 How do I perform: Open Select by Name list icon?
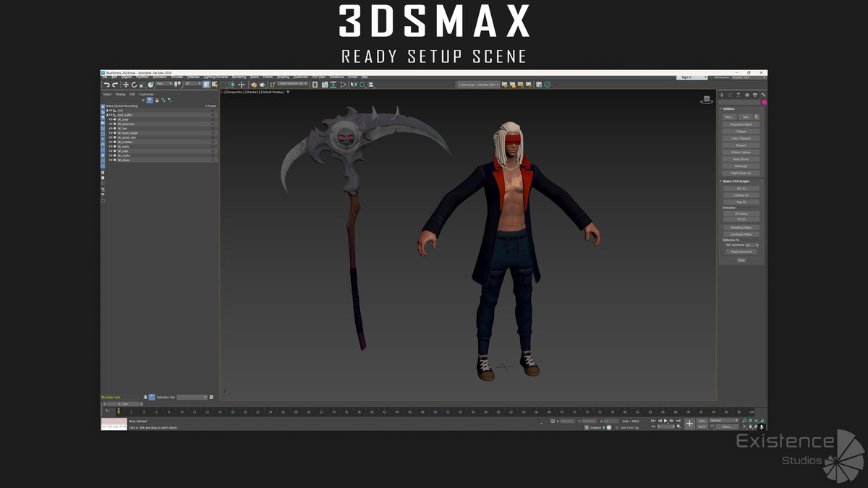click(215, 85)
